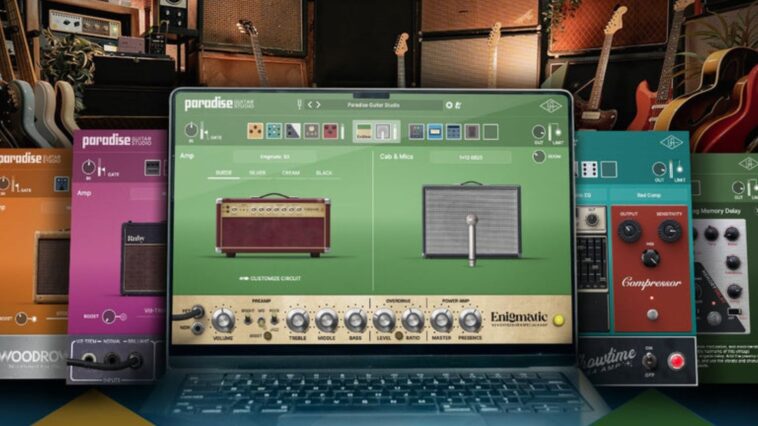Click the overdrive Ratio knob
The height and width of the screenshot is (426, 758).
click(x=412, y=320)
